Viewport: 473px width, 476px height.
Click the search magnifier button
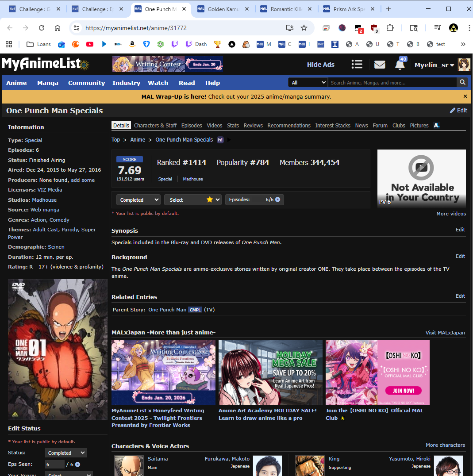[x=462, y=82]
